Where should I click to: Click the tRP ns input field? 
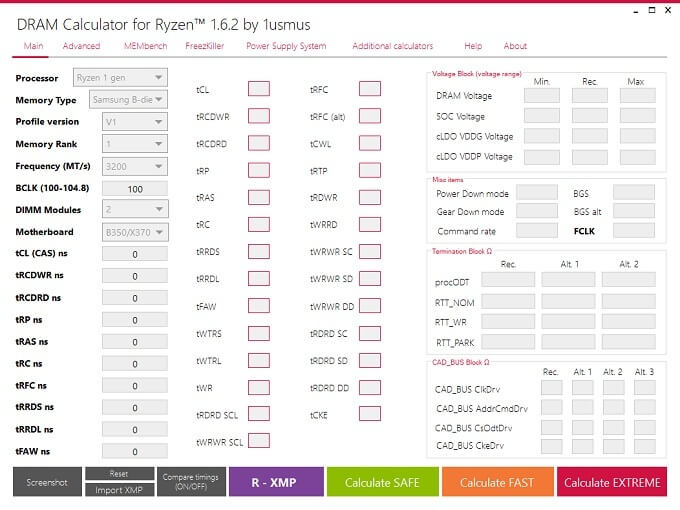pos(135,320)
